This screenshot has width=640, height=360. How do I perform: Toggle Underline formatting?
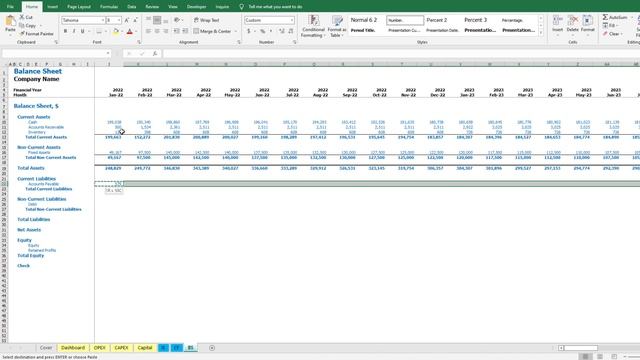pos(82,31)
